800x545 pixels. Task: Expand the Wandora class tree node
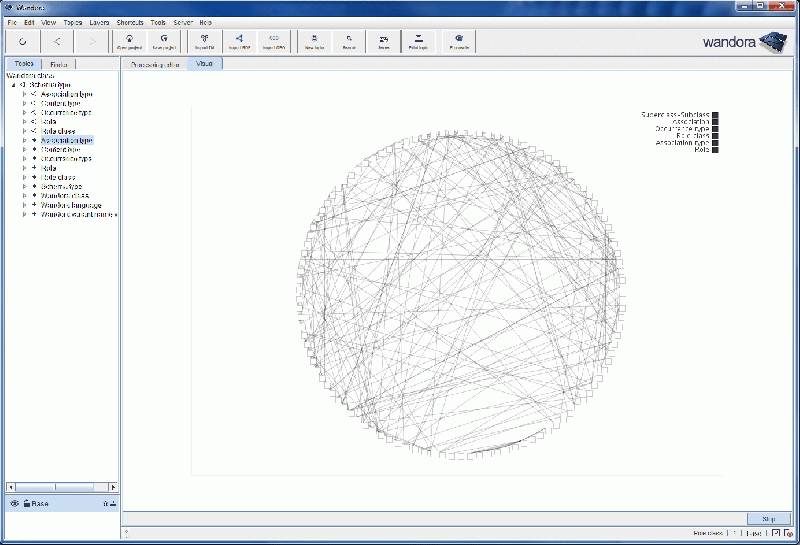pos(24,196)
